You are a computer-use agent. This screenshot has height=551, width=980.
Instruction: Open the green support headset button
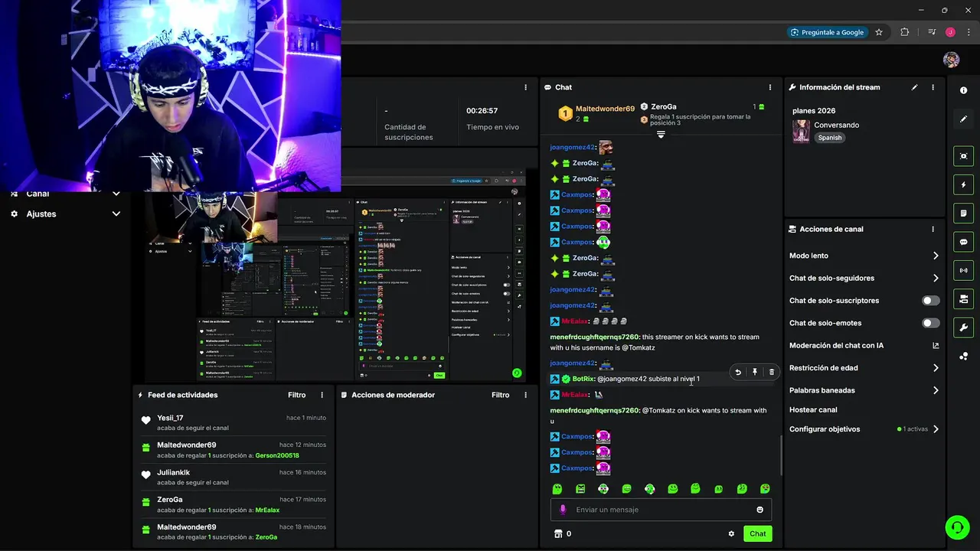tap(957, 527)
